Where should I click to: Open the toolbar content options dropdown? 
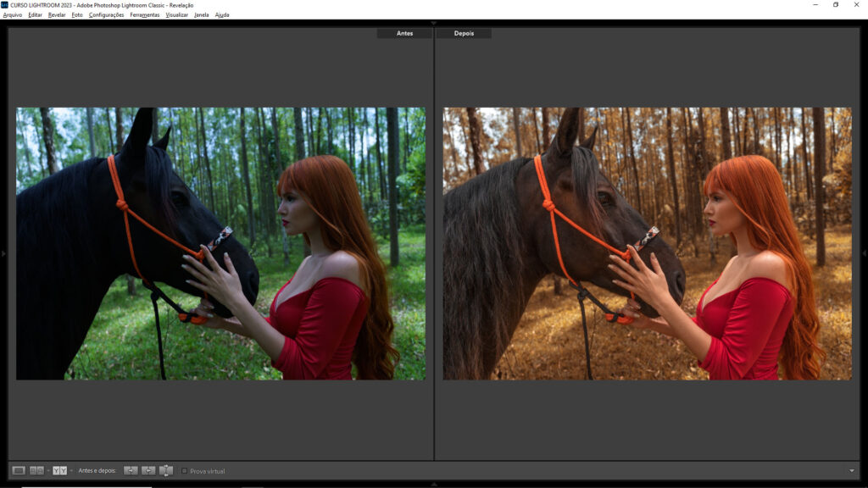(x=851, y=471)
